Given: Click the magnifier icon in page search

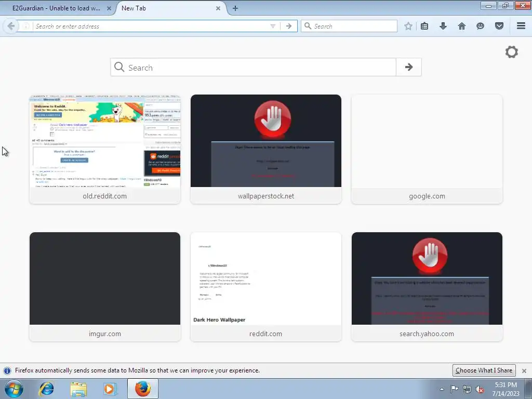Looking at the screenshot, I should click(119, 67).
